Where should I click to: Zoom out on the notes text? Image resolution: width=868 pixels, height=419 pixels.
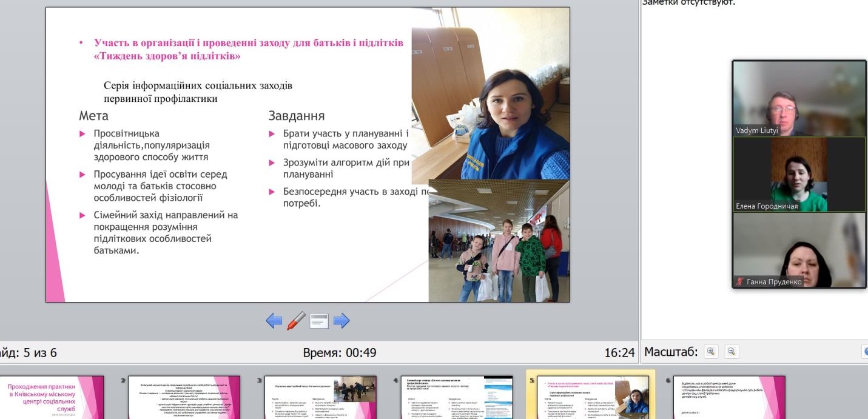[732, 352]
